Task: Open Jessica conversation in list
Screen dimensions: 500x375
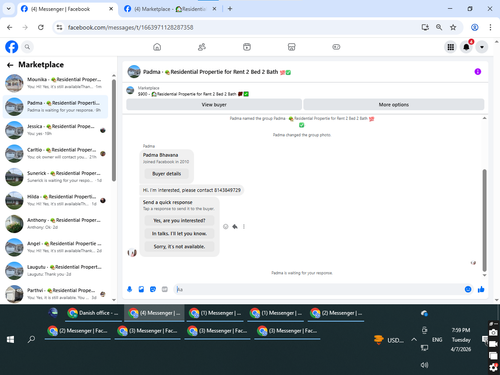Action: [55, 130]
